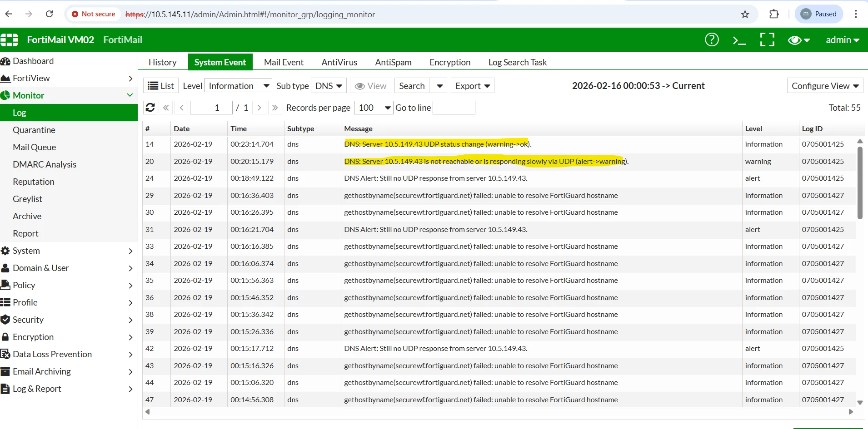Expand the Policy sidebar section
Image resolution: width=868 pixels, height=429 pixels.
(x=69, y=285)
